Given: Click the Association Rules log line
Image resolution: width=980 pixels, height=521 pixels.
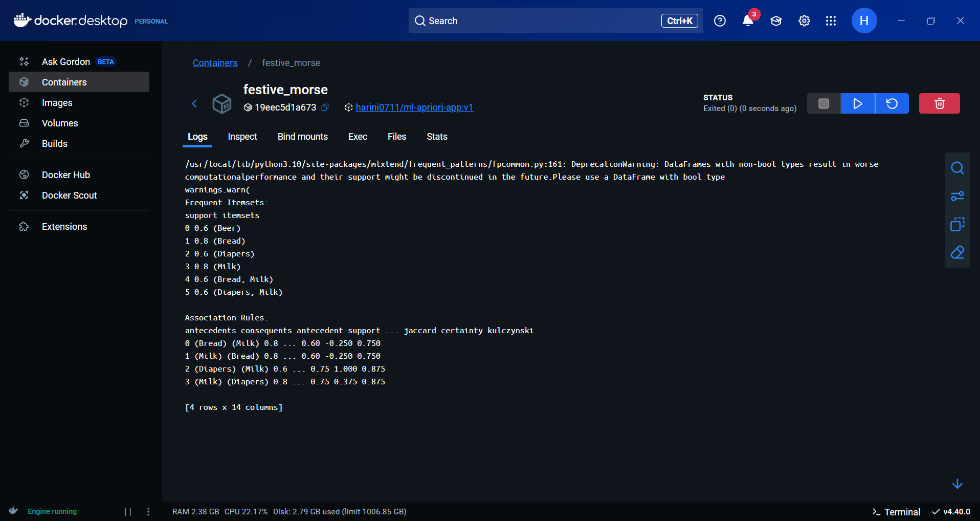Looking at the screenshot, I should pos(227,318).
